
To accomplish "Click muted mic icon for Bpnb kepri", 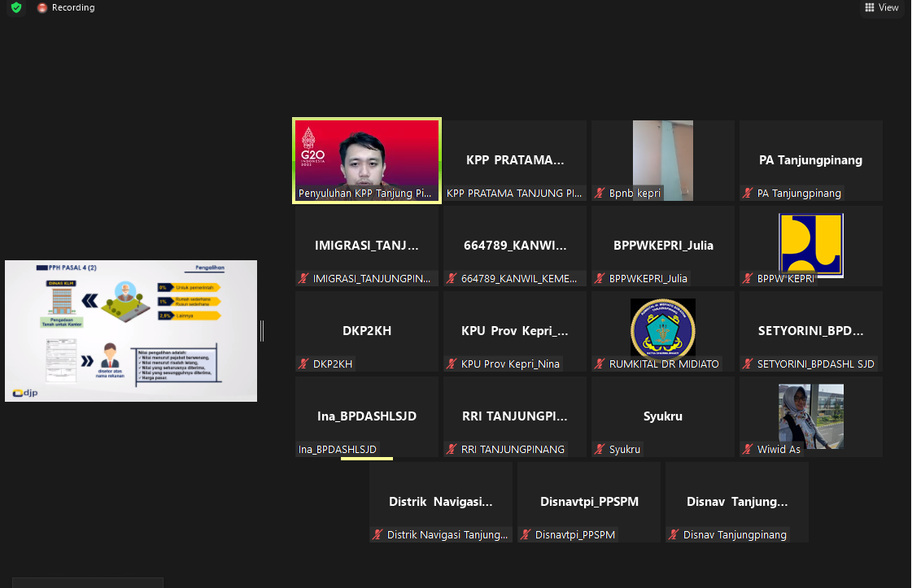I will coord(600,194).
